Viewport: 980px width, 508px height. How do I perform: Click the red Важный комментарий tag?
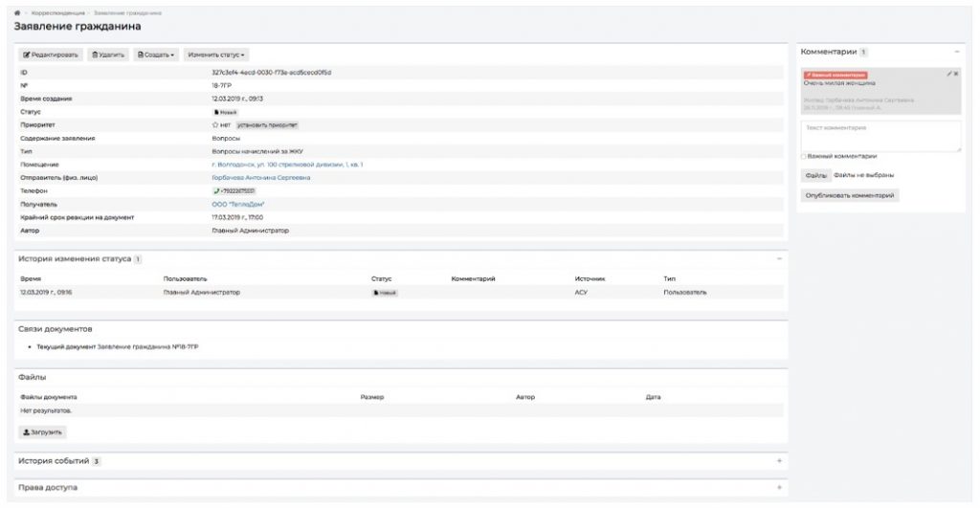tap(835, 75)
